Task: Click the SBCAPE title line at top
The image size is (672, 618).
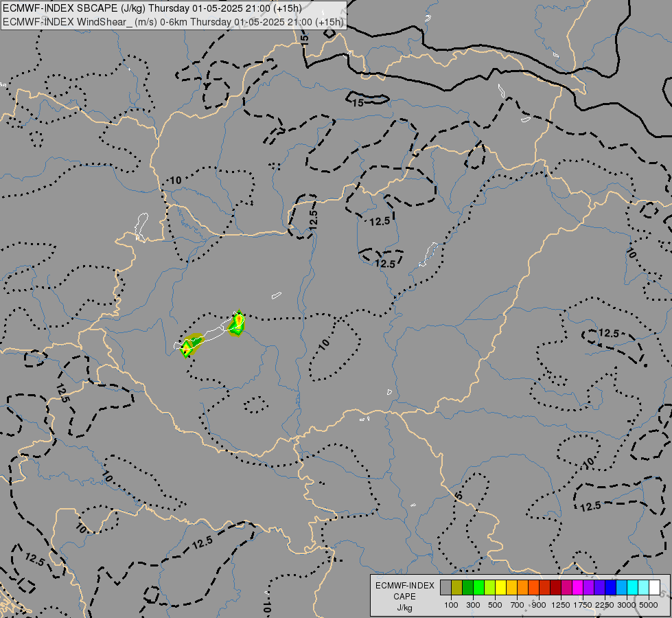Action: [x=152, y=8]
